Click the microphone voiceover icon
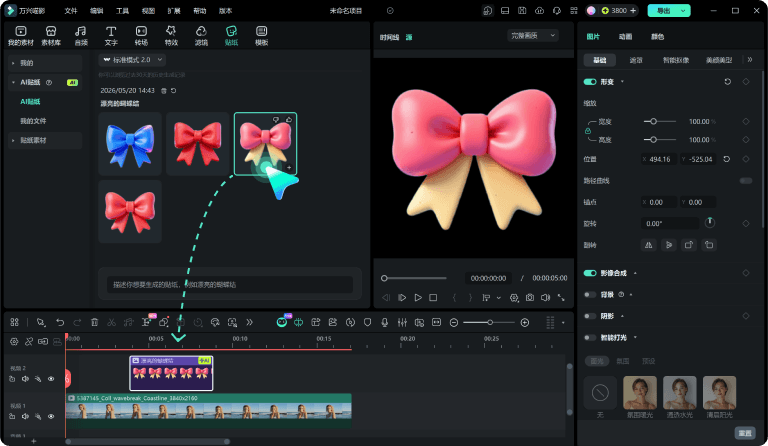 coord(385,322)
